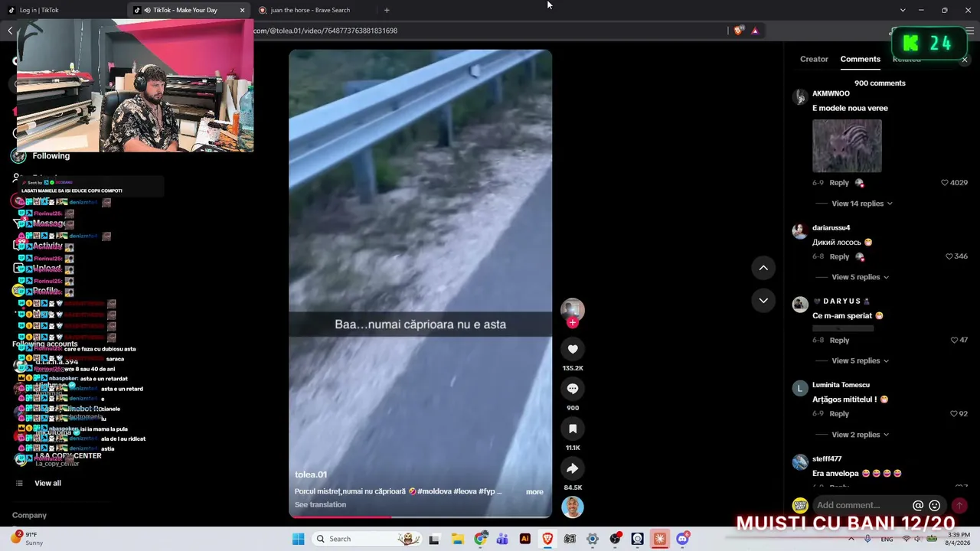The width and height of the screenshot is (980, 551).
Task: Click 'View all' following accounts
Action: [x=47, y=484]
